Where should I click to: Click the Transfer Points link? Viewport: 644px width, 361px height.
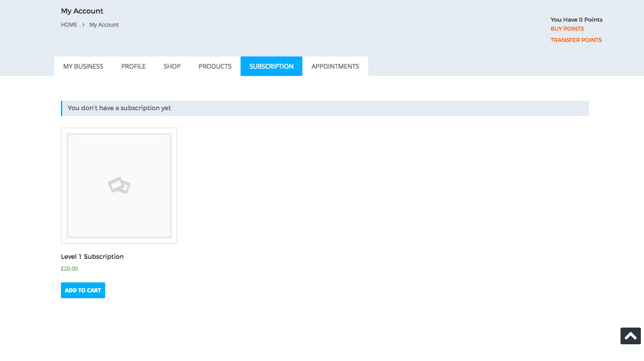click(576, 40)
